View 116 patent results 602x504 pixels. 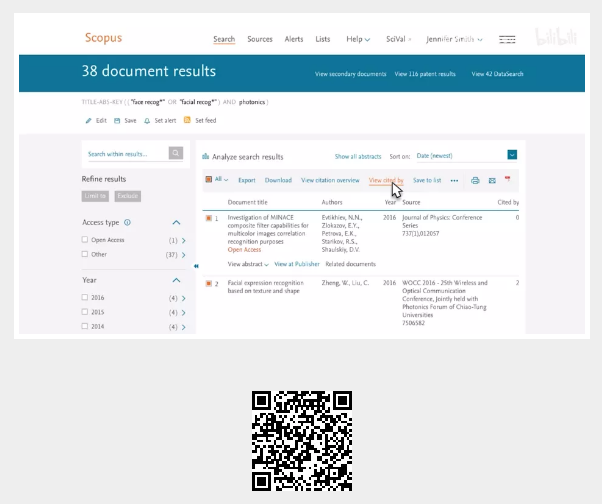(x=425, y=74)
